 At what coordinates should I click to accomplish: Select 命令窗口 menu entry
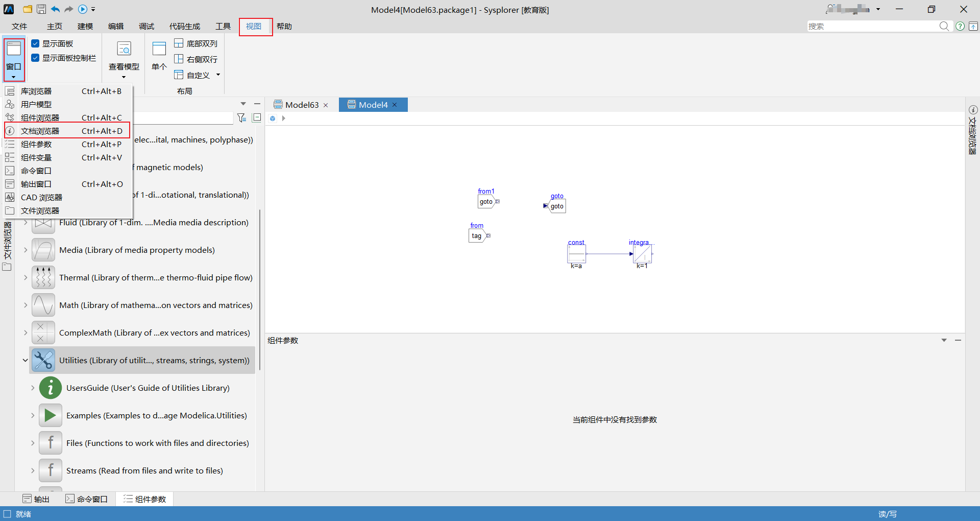tap(67, 171)
